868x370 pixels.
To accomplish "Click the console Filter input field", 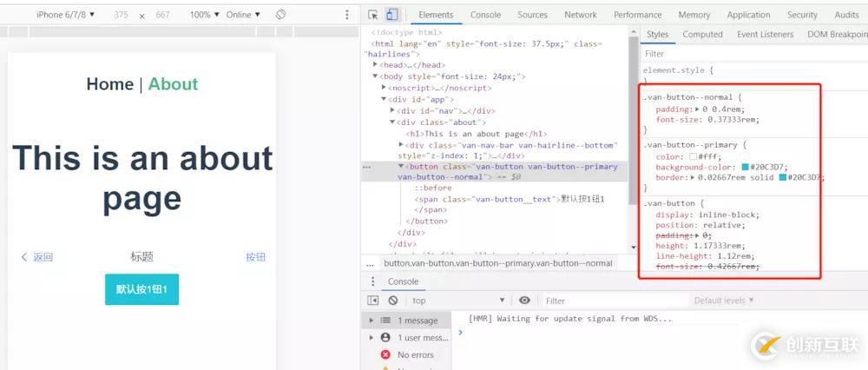I will tap(615, 301).
